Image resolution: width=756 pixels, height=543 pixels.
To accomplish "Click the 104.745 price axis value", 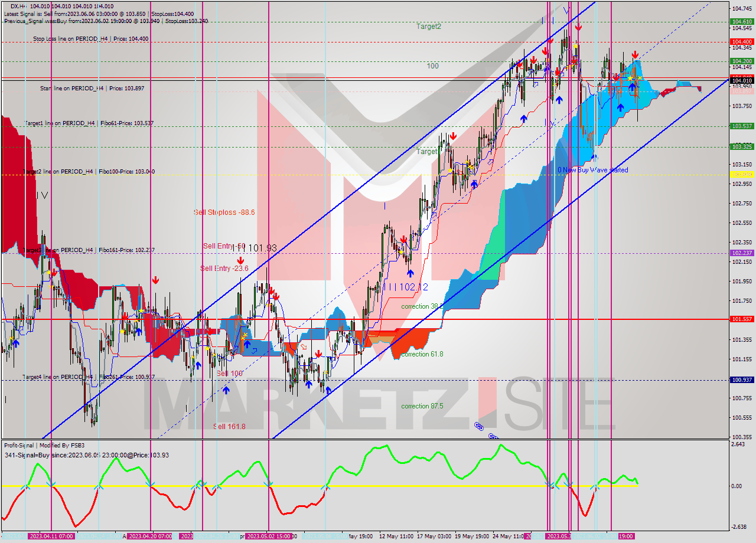I will [742, 9].
